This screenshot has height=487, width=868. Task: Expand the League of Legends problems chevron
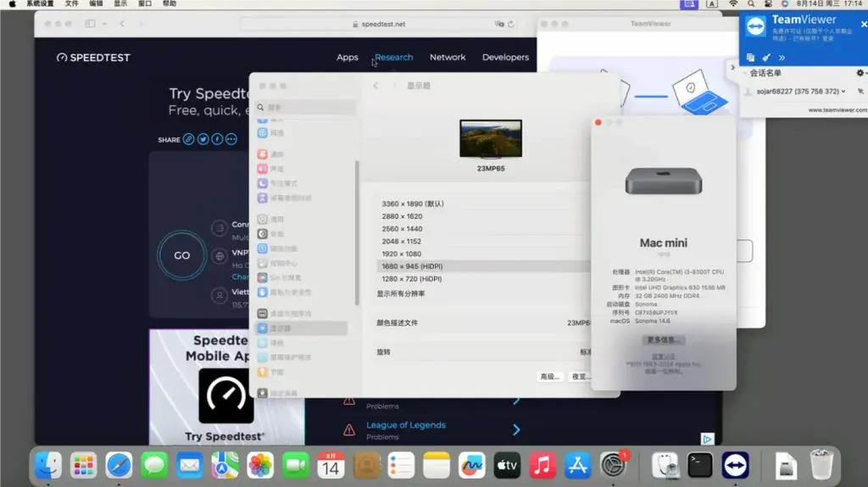pos(516,430)
